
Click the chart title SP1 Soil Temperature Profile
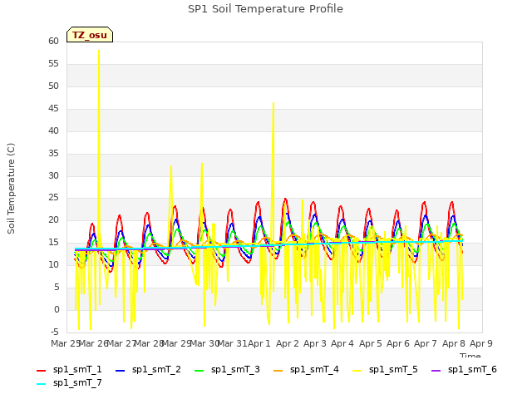coord(265,9)
